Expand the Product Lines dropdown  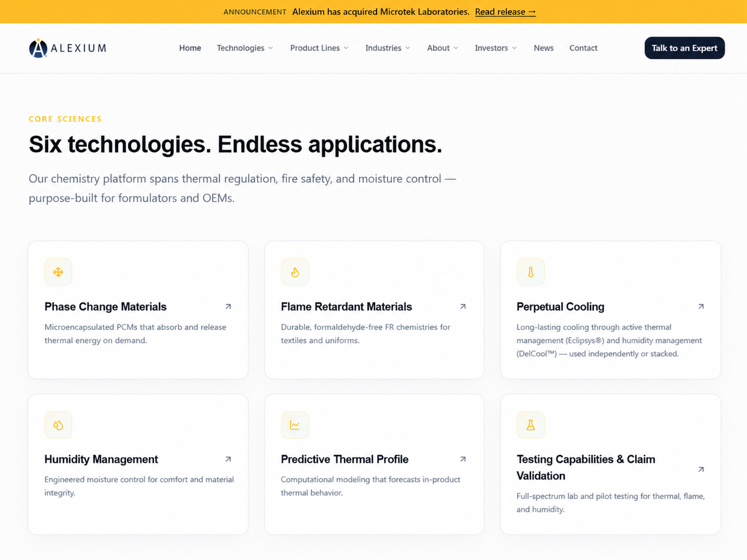coord(319,48)
